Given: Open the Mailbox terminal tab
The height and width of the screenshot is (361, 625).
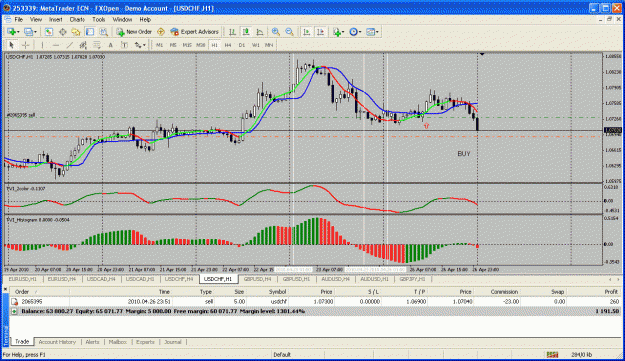Looking at the screenshot, I should (x=118, y=342).
